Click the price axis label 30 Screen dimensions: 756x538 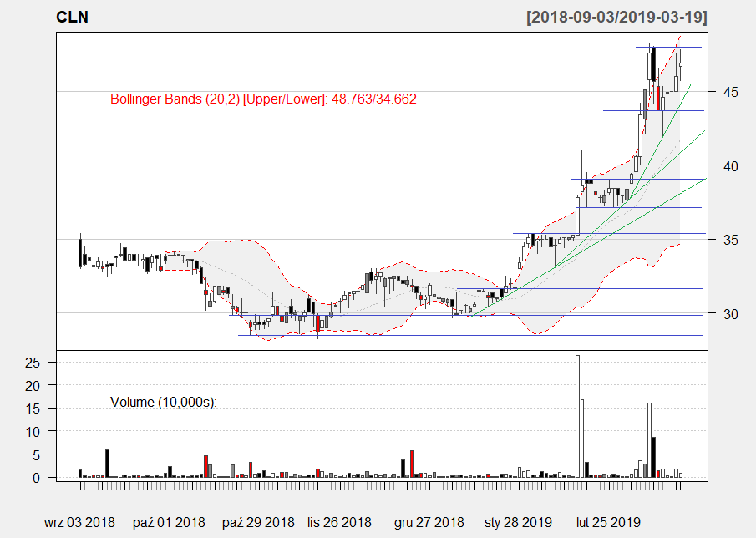coord(731,314)
